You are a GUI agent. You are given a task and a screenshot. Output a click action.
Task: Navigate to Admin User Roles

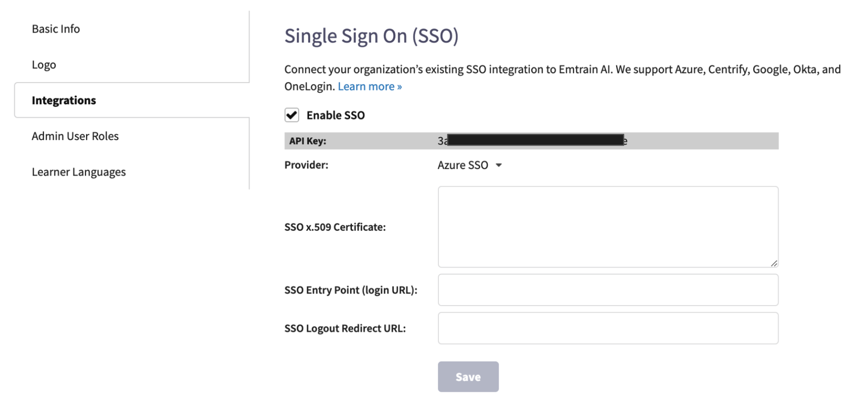pos(75,136)
